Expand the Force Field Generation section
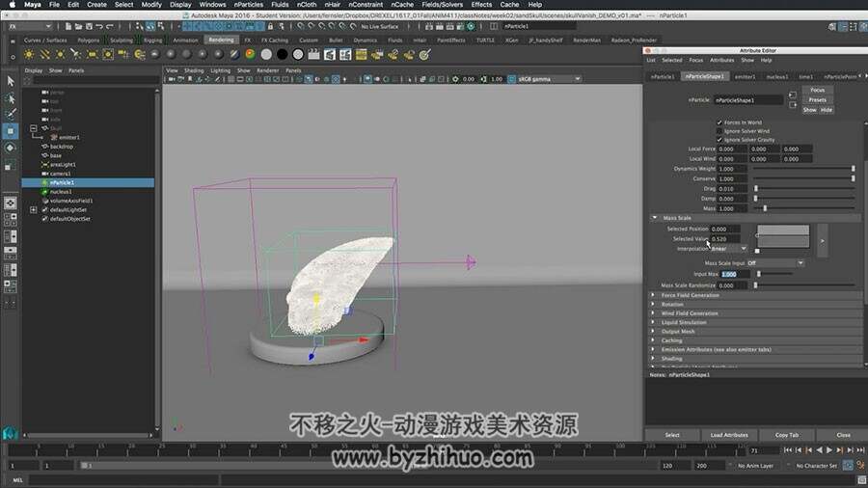This screenshot has height=488, width=868. [x=653, y=295]
